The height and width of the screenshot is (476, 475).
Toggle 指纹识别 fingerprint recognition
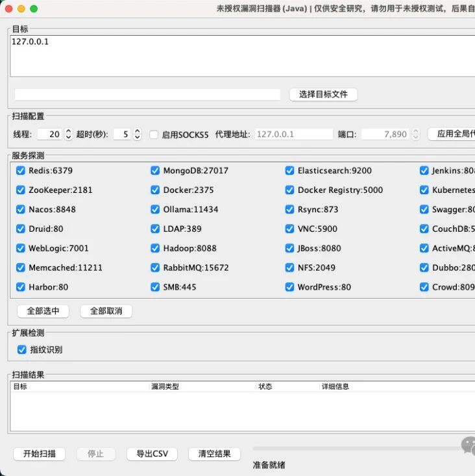point(22,350)
